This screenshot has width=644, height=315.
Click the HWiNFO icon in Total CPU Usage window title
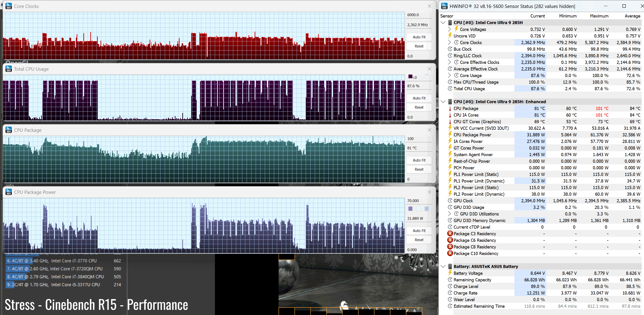coord(8,69)
